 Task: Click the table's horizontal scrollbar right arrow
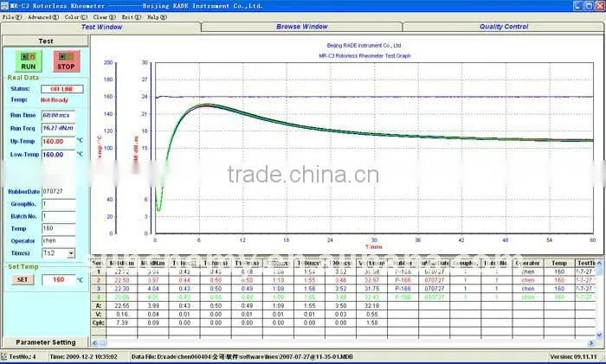pos(591,342)
